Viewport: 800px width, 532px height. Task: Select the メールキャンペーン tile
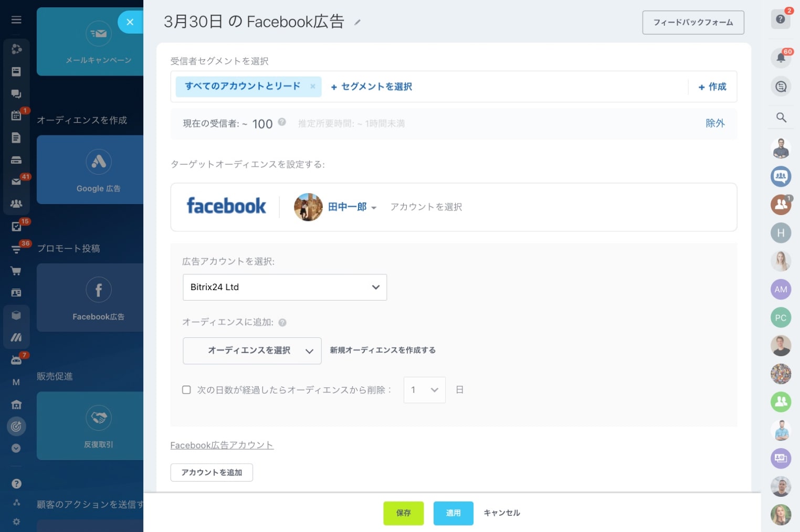90,41
